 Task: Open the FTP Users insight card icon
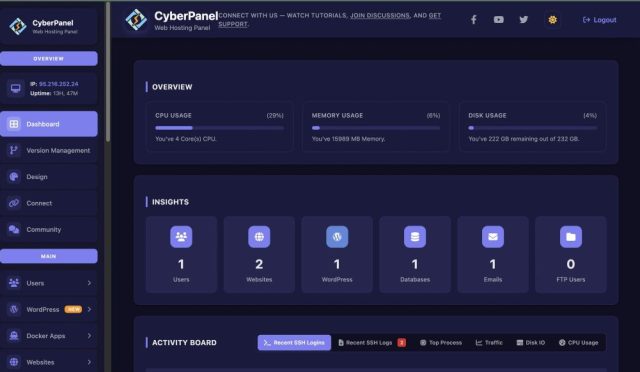coord(571,236)
